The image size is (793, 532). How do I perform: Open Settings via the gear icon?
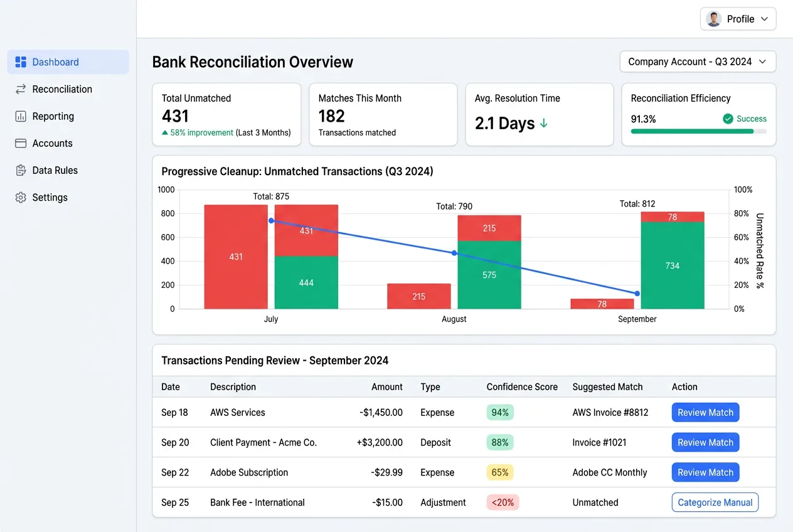tap(20, 197)
